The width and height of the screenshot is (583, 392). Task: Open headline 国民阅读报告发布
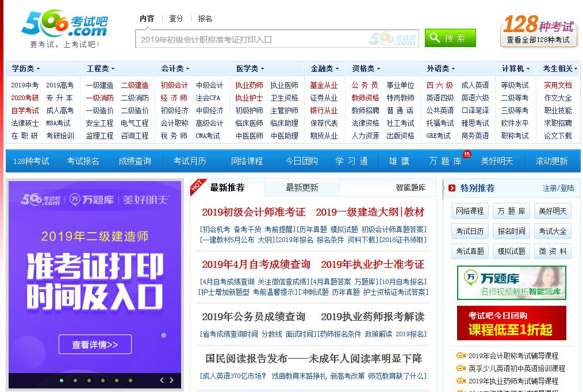point(313,359)
